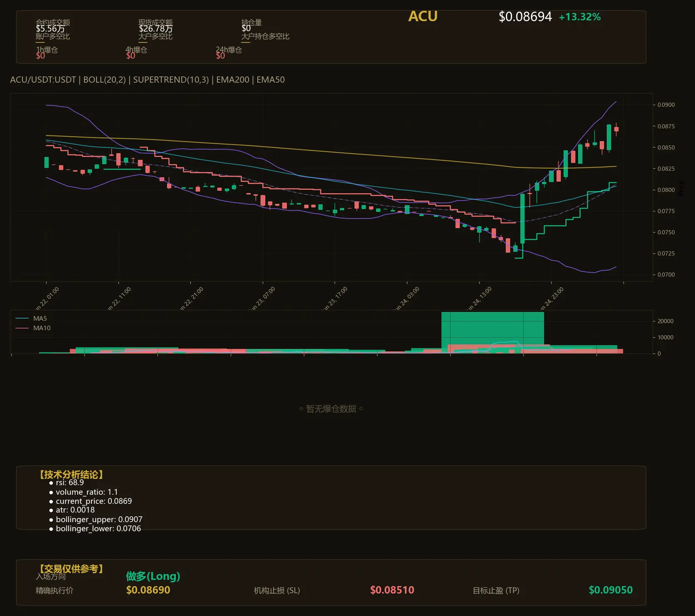This screenshot has height=616, width=695.
Task: Click the 目标止盈 (TP) label
Action: click(496, 591)
